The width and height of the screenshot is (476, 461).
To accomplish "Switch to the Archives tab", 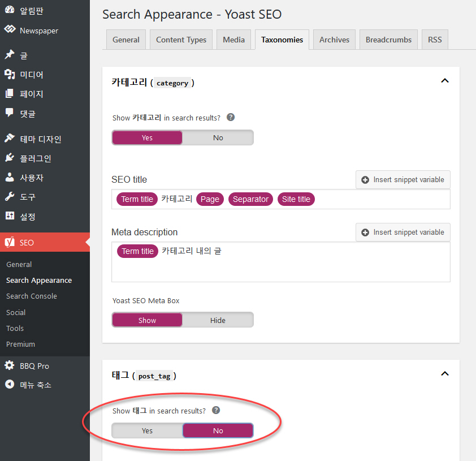I will 334,40.
